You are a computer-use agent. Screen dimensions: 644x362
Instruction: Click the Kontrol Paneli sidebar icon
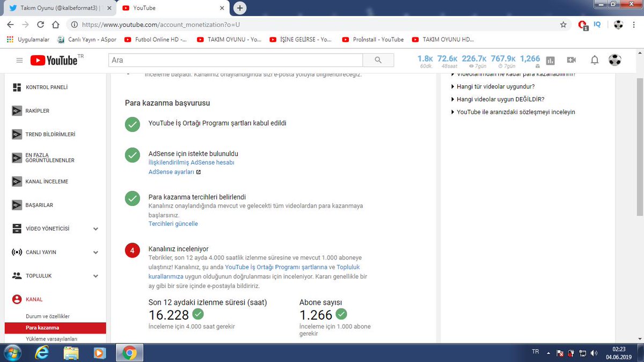click(17, 87)
